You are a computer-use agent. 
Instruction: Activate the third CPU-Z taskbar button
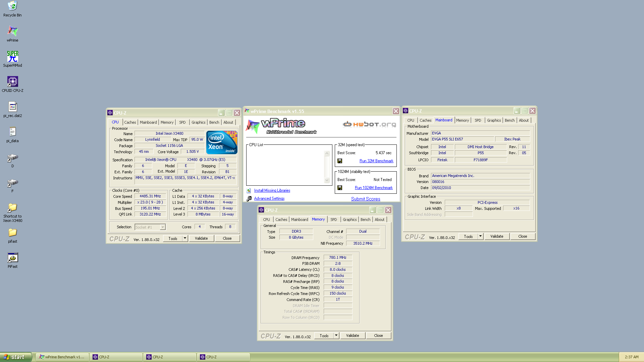[x=223, y=357]
